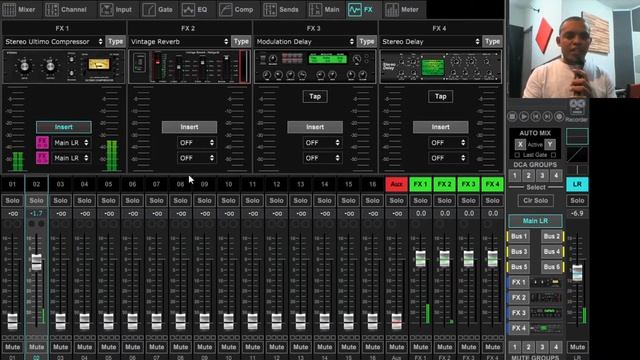Activate mute group 2

tap(529, 347)
